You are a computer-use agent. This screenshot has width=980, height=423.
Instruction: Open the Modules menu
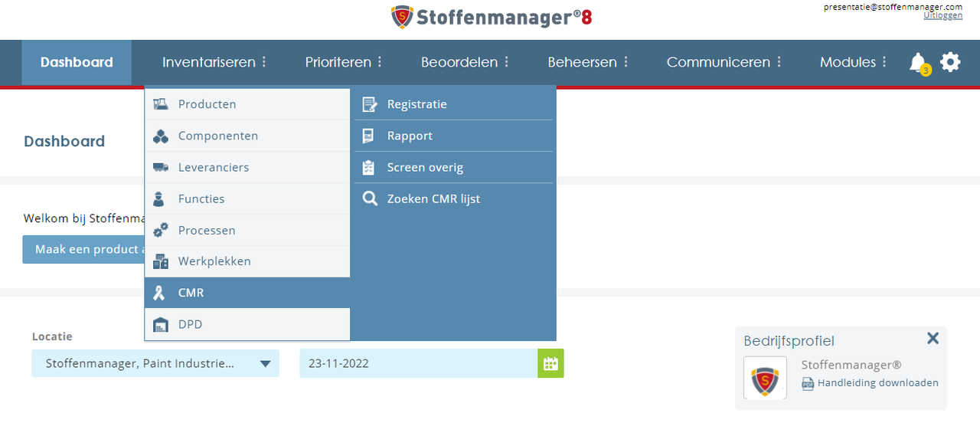[x=853, y=62]
